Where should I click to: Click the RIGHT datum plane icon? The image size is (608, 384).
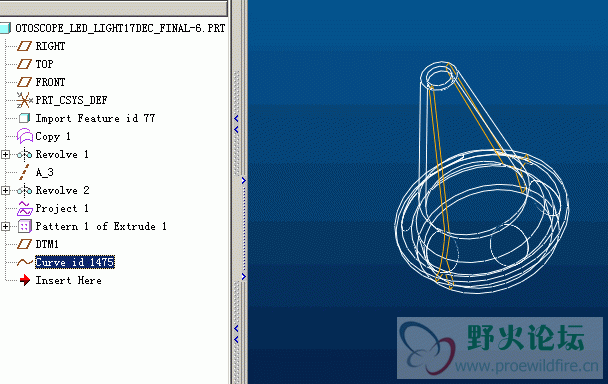24,46
